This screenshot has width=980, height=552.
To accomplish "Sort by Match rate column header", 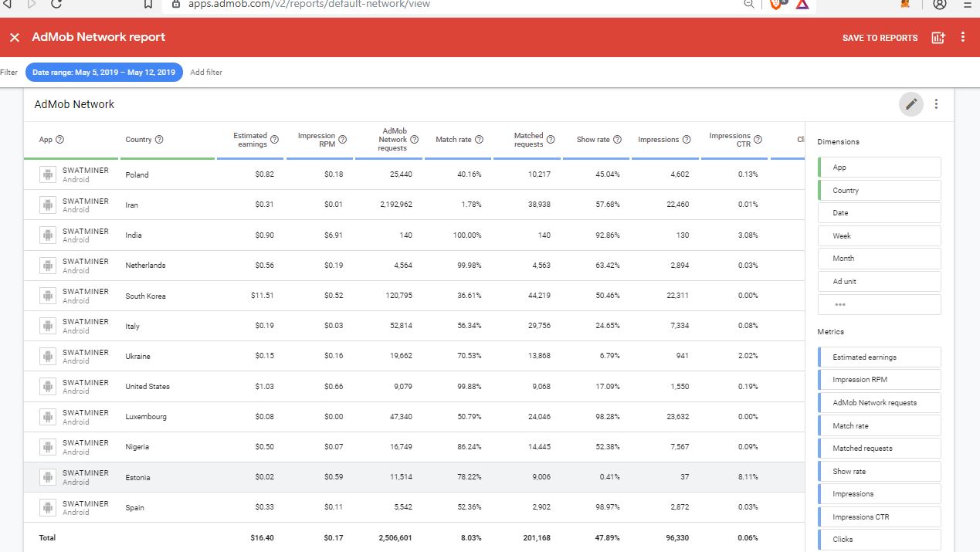I will coord(453,140).
